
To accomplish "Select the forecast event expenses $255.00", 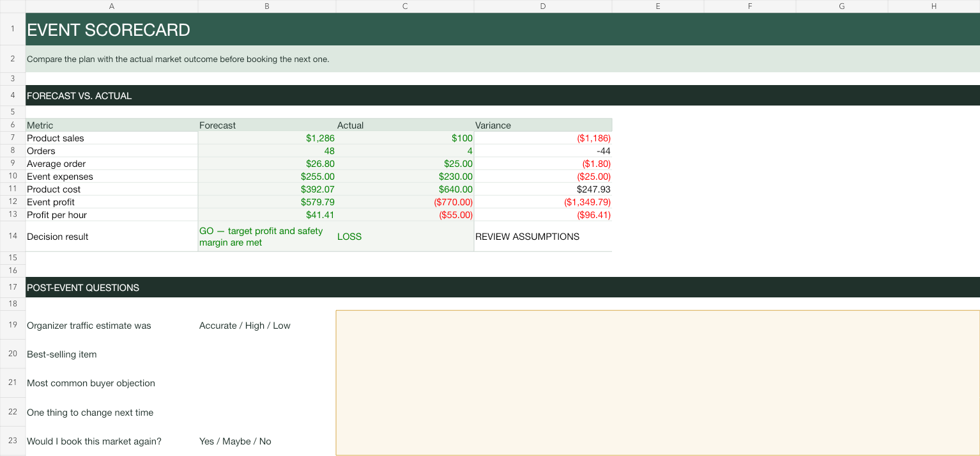I will click(x=267, y=177).
